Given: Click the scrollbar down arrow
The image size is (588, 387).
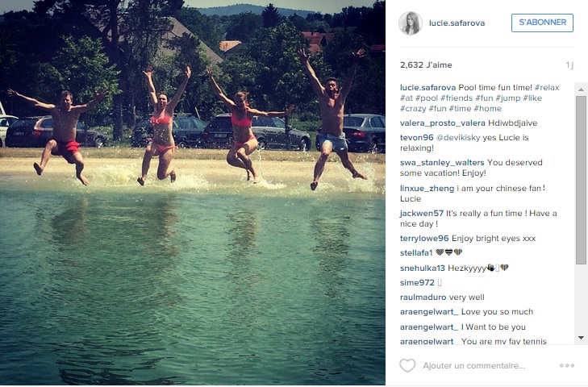Looking at the screenshot, I should [581, 338].
